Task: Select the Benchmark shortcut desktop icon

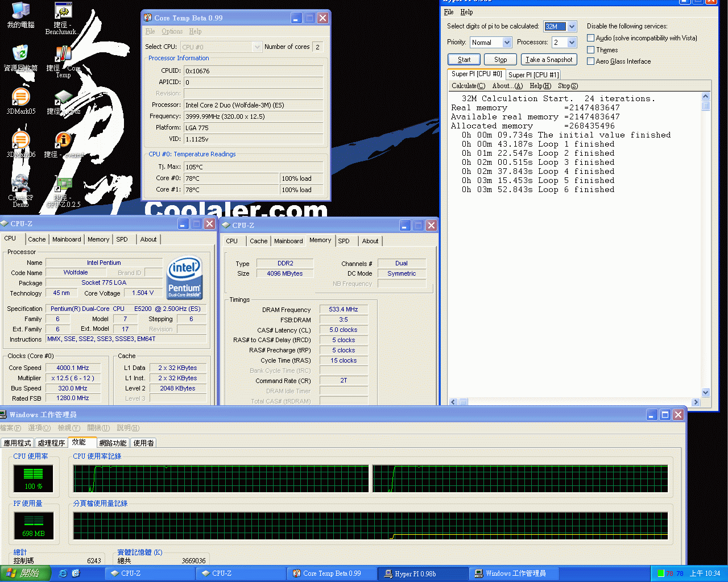Action: (63, 18)
